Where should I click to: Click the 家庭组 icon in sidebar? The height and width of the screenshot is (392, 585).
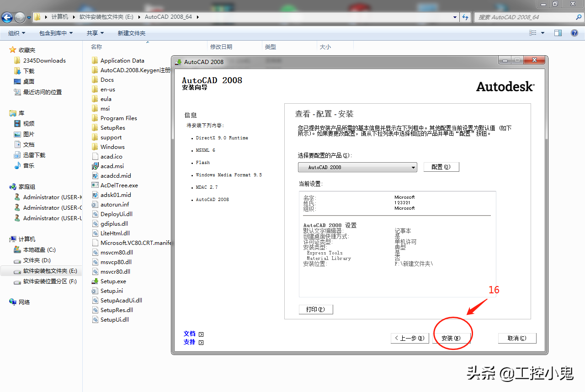[x=13, y=186]
